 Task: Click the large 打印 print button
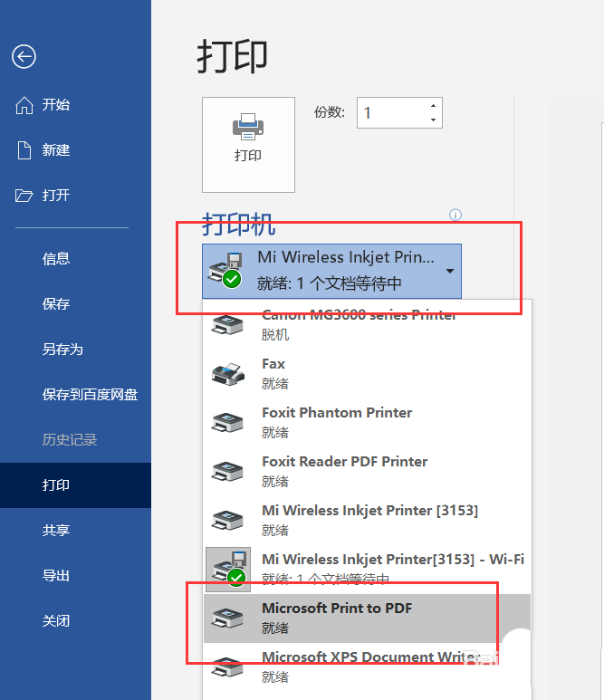coord(248,145)
